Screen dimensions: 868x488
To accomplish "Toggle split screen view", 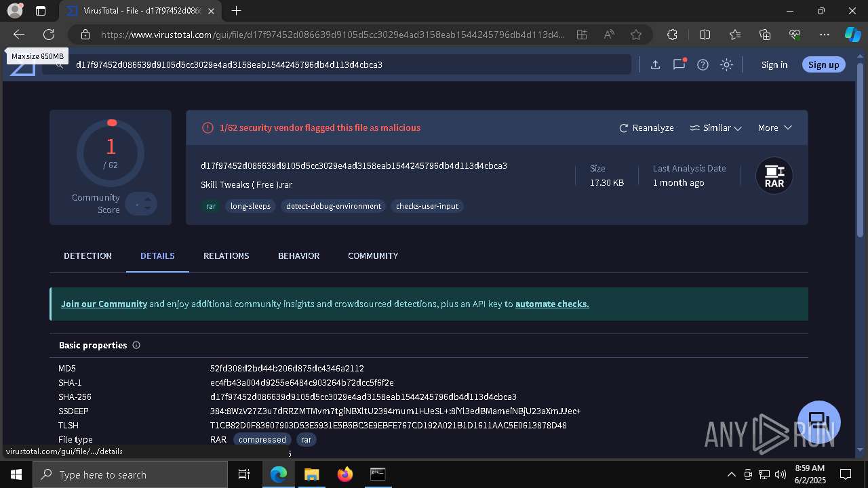I will tap(705, 35).
